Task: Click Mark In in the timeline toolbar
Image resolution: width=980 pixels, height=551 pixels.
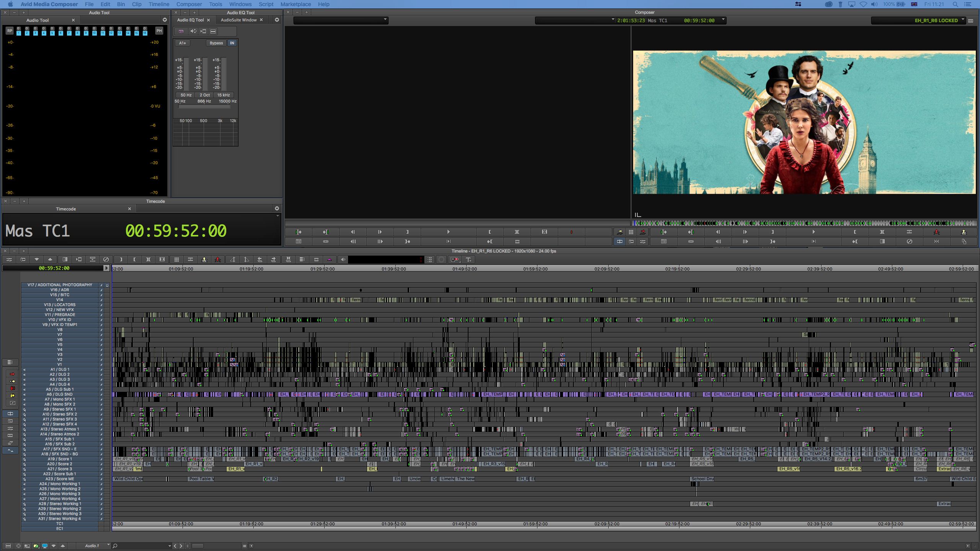Action: [x=121, y=259]
